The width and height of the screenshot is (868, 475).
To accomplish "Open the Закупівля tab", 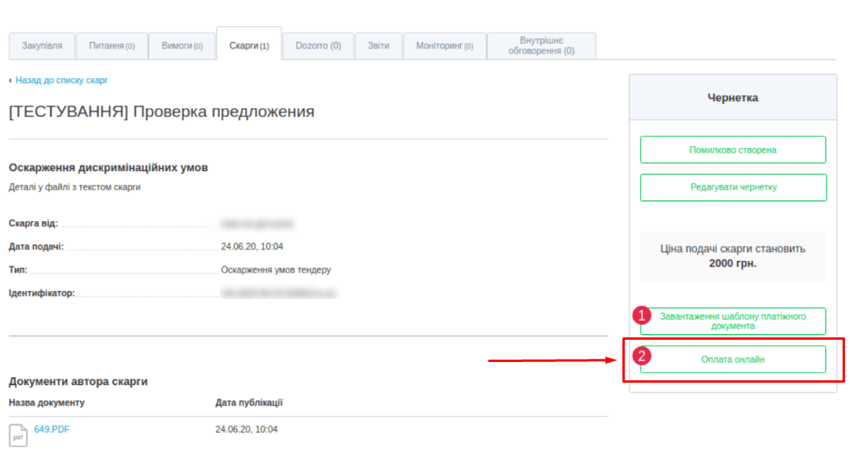I will [x=41, y=46].
